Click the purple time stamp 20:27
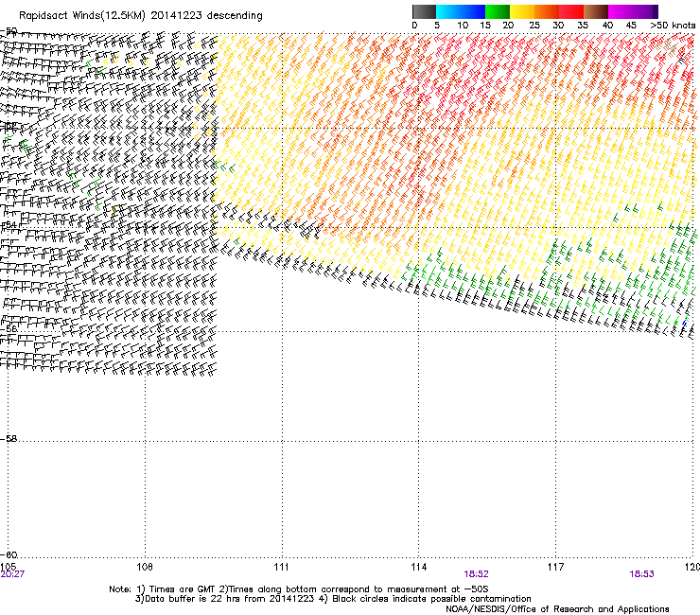The width and height of the screenshot is (700, 615). click(12, 574)
